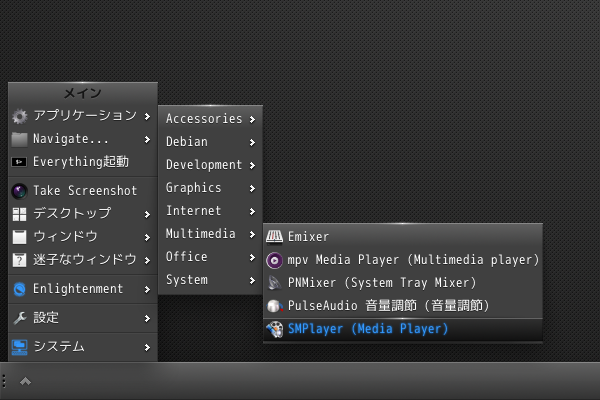Launch mpv Media Player (Multimedia player)
Viewport: 600px width, 400px height.
(403, 260)
